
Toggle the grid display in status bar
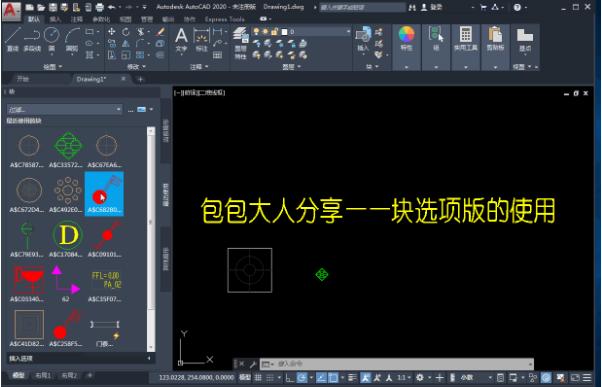(x=258, y=378)
